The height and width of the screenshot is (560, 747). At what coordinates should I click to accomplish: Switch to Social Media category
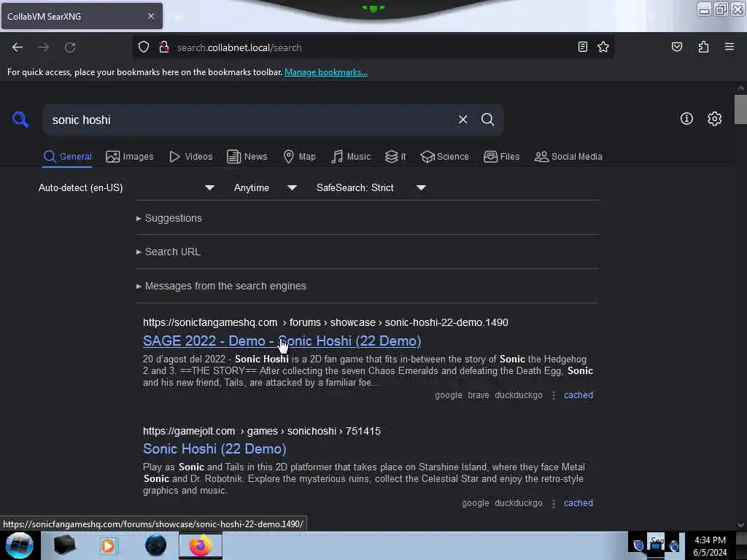pyautogui.click(x=568, y=157)
